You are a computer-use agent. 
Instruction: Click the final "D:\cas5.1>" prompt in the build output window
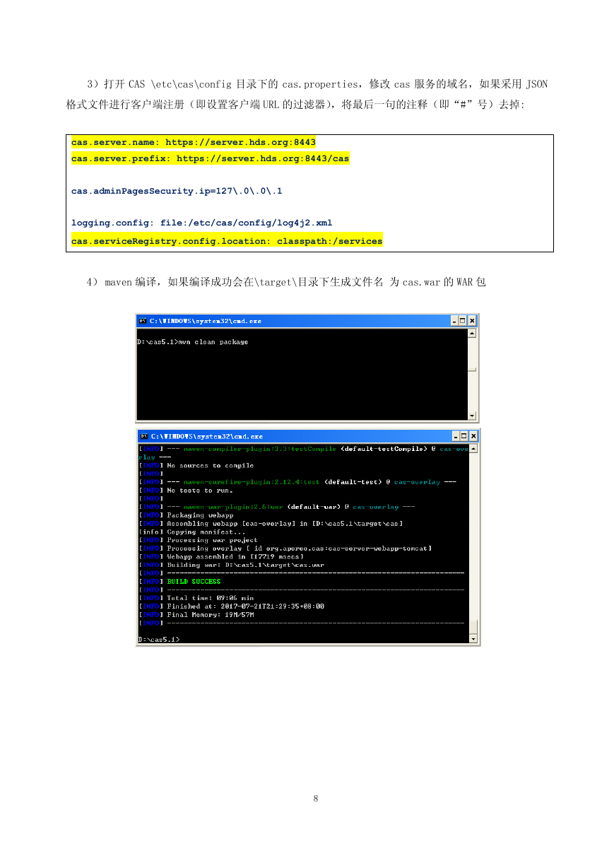pos(159,640)
